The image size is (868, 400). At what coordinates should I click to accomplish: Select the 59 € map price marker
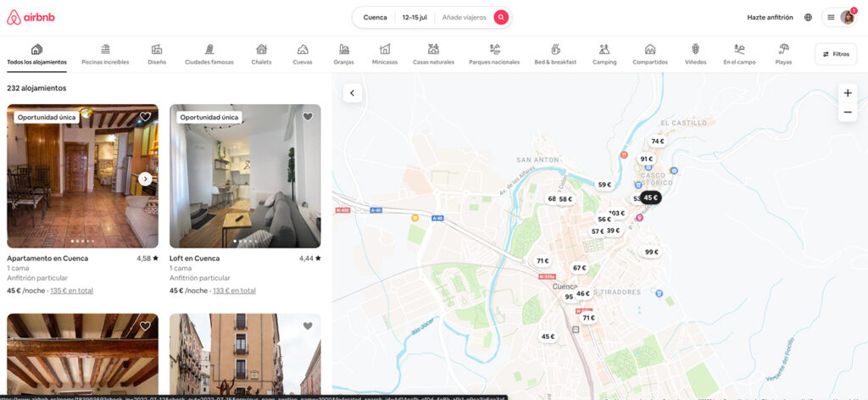point(604,185)
